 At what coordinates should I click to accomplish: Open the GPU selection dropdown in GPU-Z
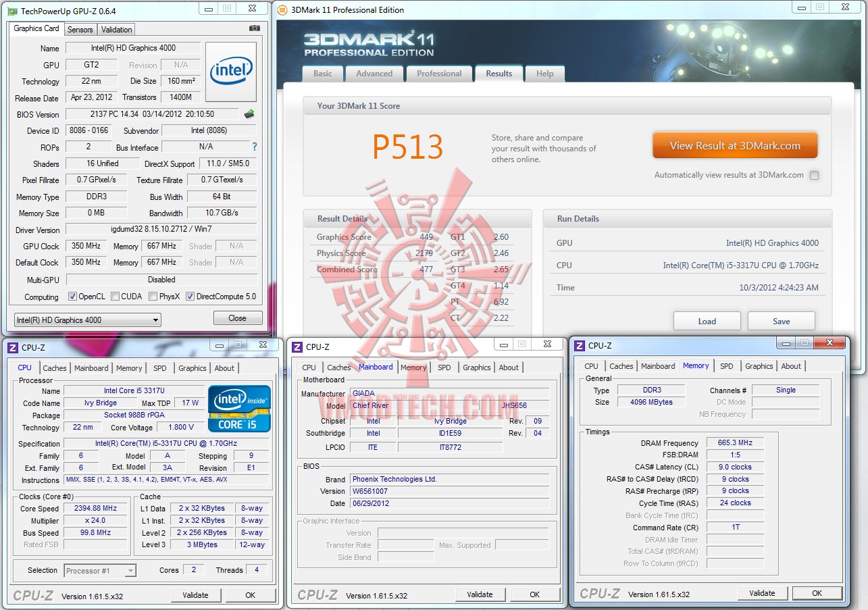click(87, 320)
